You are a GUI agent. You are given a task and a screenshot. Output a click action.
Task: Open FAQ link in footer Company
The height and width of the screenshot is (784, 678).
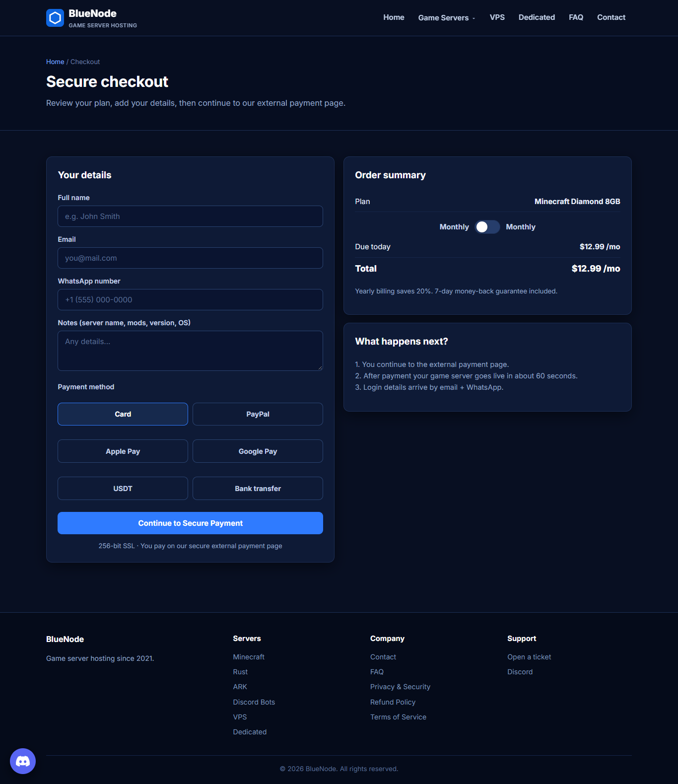377,672
